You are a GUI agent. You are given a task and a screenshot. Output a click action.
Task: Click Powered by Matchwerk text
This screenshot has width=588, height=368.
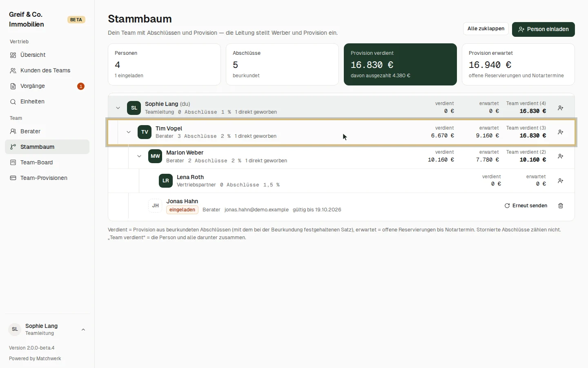(x=35, y=359)
